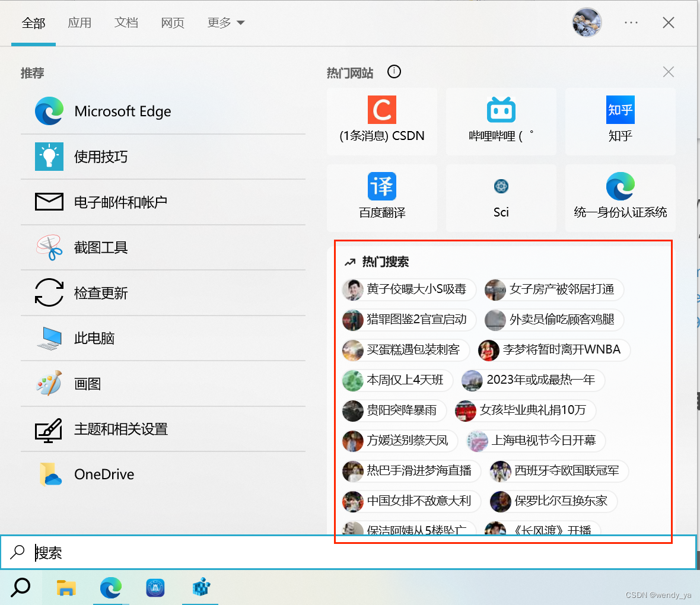Search trending 李梦将暂时离开WNBA
This screenshot has height=605, width=700.
554,350
